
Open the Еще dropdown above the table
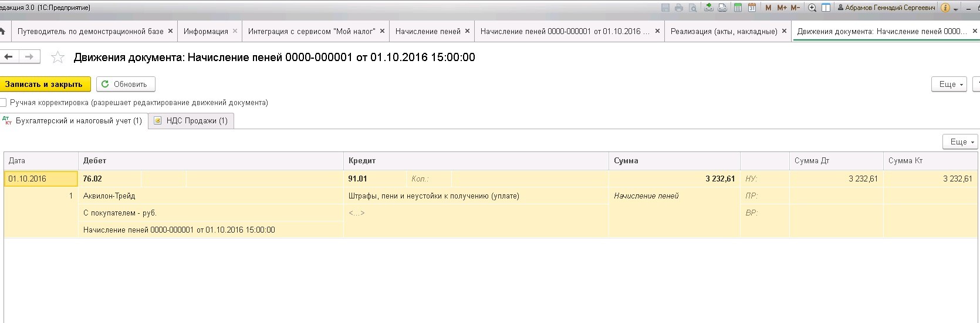959,142
